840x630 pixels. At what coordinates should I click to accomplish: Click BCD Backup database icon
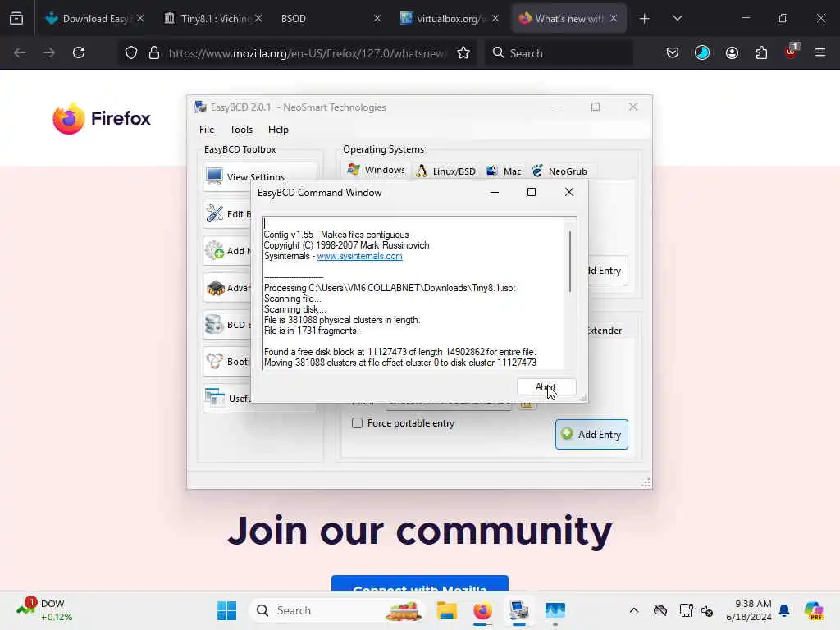(x=215, y=325)
